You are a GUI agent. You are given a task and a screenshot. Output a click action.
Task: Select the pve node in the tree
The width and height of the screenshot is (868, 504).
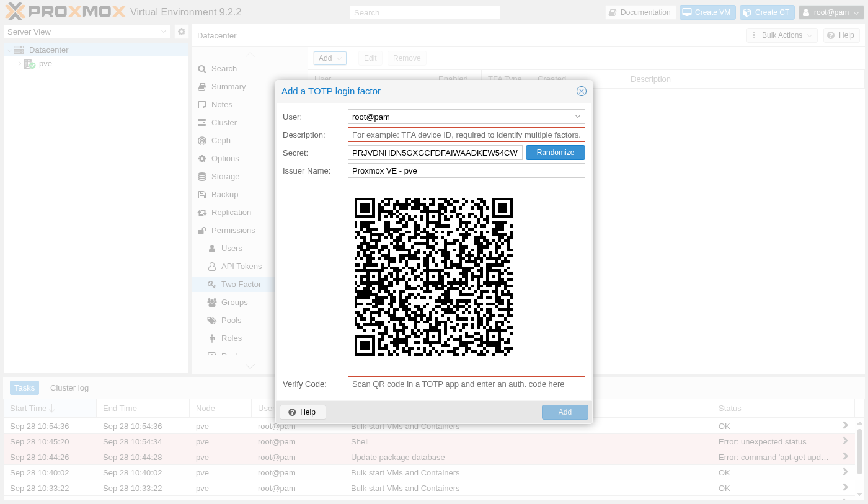[x=45, y=63]
